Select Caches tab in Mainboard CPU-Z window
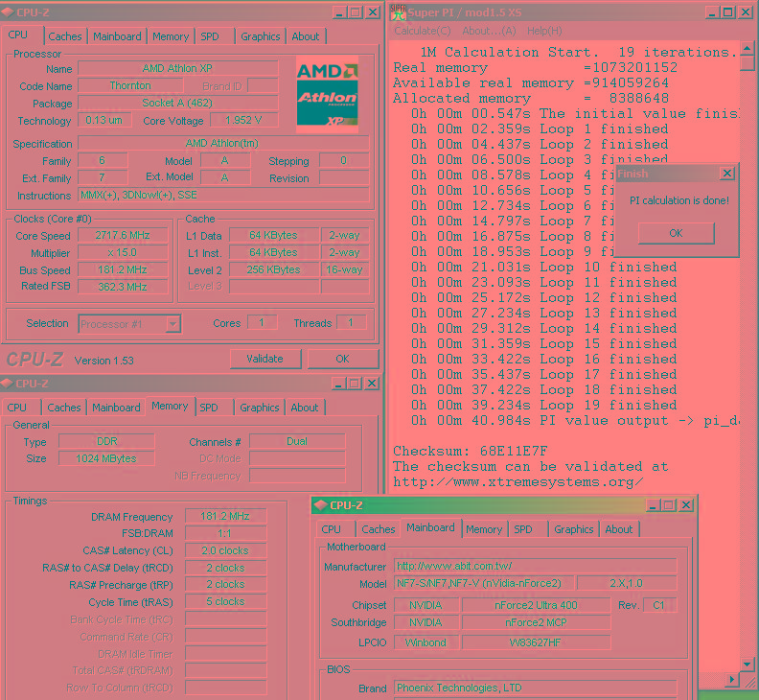The width and height of the screenshot is (759, 700). click(378, 529)
